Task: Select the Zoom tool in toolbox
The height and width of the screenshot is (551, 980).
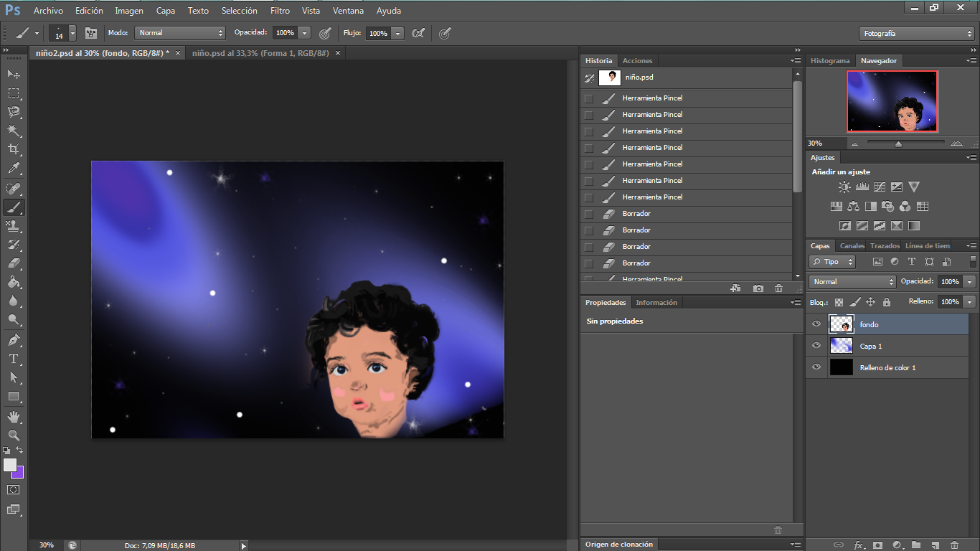Action: (14, 435)
